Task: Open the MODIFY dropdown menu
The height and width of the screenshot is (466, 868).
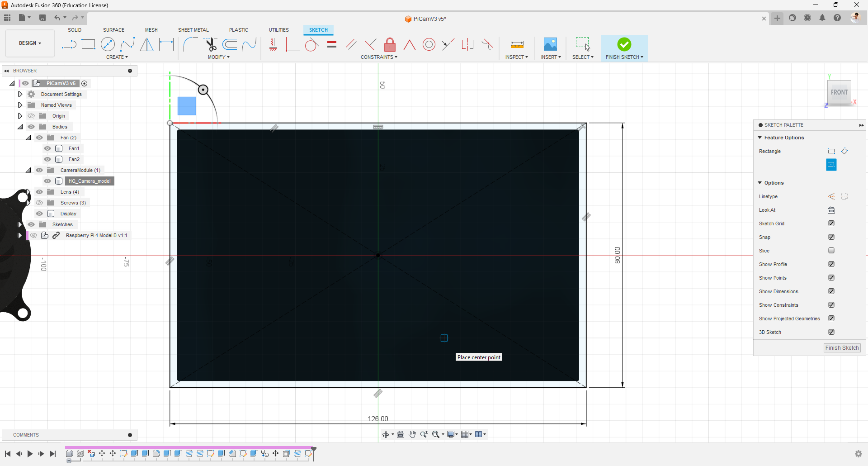Action: point(219,57)
